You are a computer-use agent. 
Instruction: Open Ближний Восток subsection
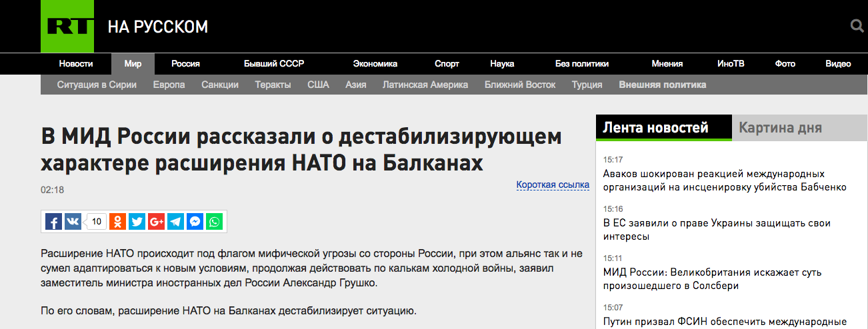pyautogui.click(x=520, y=85)
